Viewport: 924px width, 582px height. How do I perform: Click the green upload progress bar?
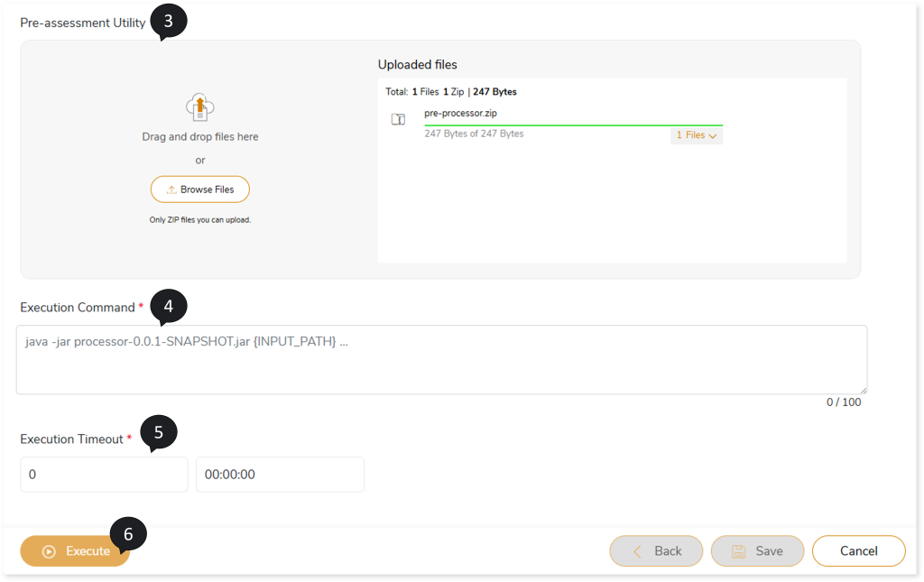573,125
